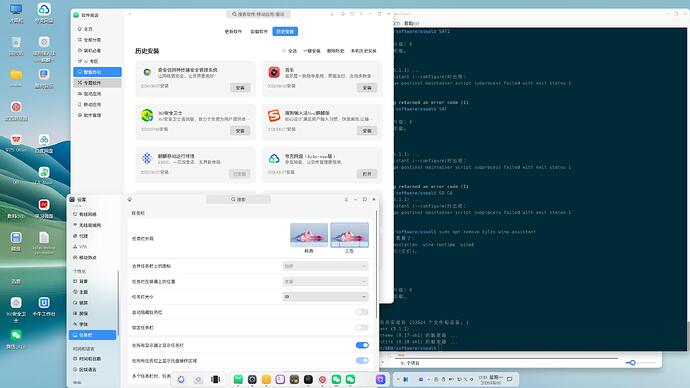The width and height of the screenshot is (690, 388).
Task: Click 安装 on the 360安全卫士 card
Action: coord(240,131)
